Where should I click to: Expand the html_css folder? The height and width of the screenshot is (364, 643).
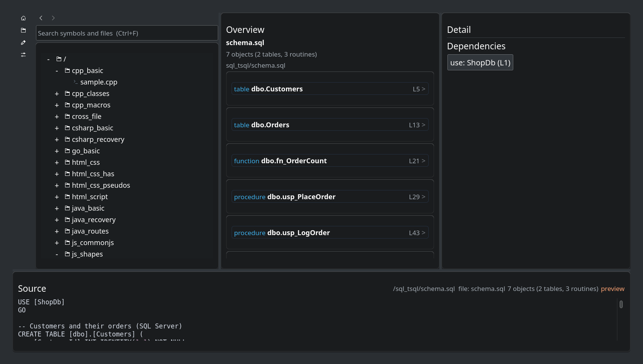(57, 162)
